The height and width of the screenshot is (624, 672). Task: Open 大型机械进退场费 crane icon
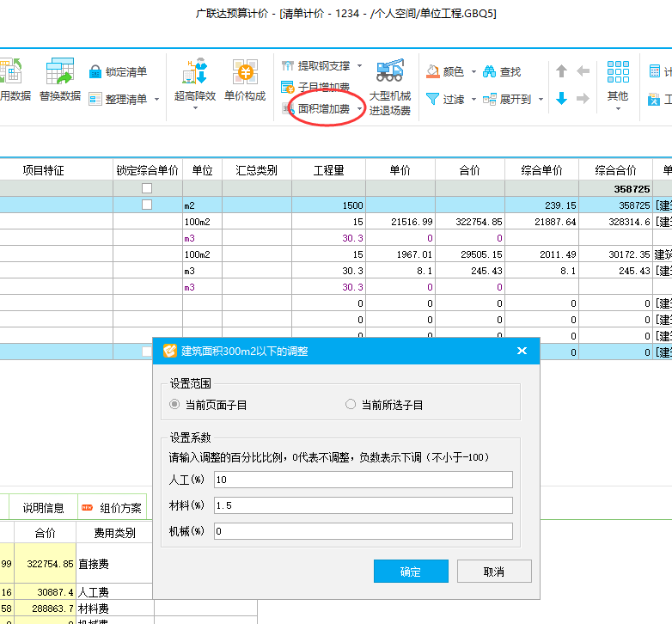pos(390,70)
